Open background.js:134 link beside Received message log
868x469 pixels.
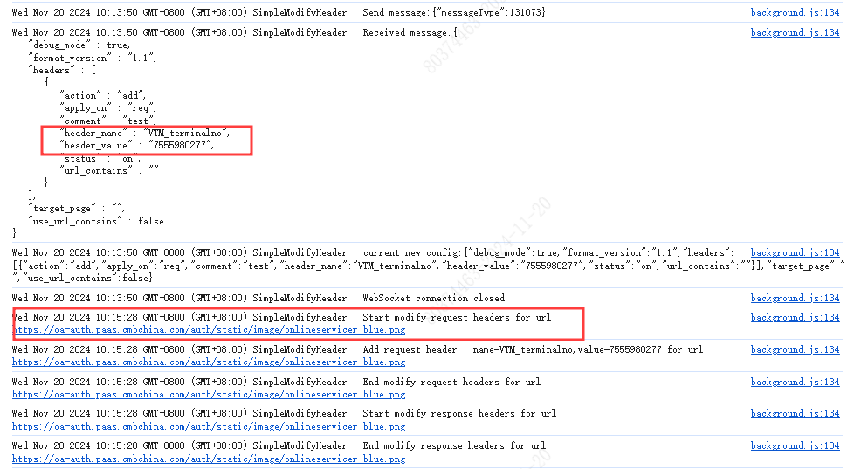795,32
